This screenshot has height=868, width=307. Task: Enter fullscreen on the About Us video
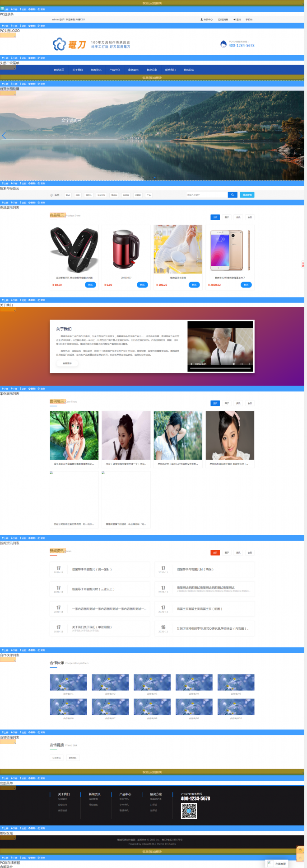coord(242,364)
